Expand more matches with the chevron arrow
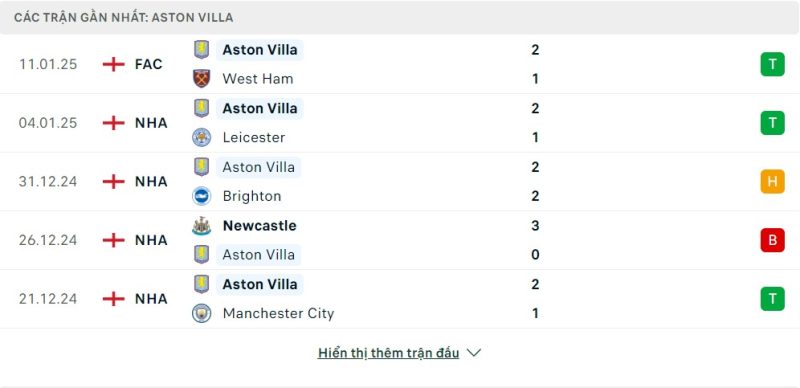Image resolution: width=800 pixels, height=388 pixels. [x=474, y=353]
